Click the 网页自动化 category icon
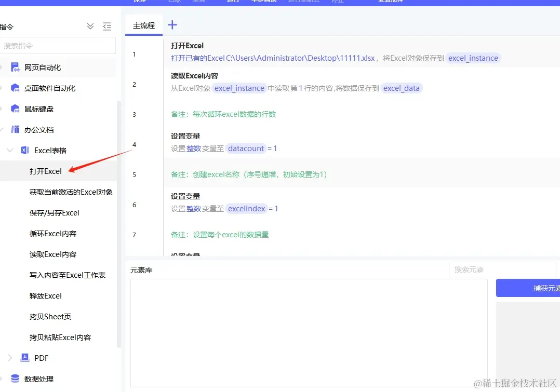The height and width of the screenshot is (392, 560). tap(15, 67)
